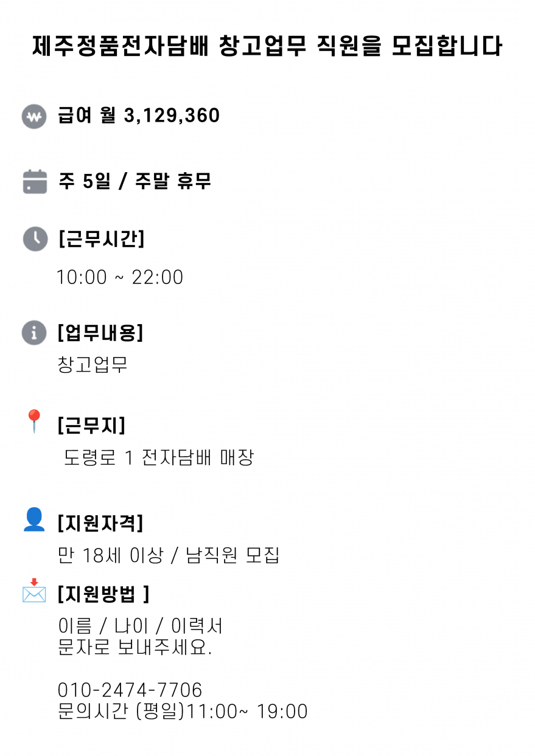
Task: Click the clock icon next to 근무시간
Action: (x=35, y=238)
